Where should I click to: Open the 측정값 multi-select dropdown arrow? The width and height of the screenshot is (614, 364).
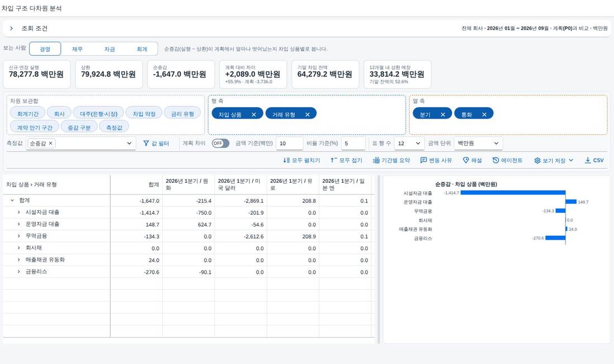129,143
